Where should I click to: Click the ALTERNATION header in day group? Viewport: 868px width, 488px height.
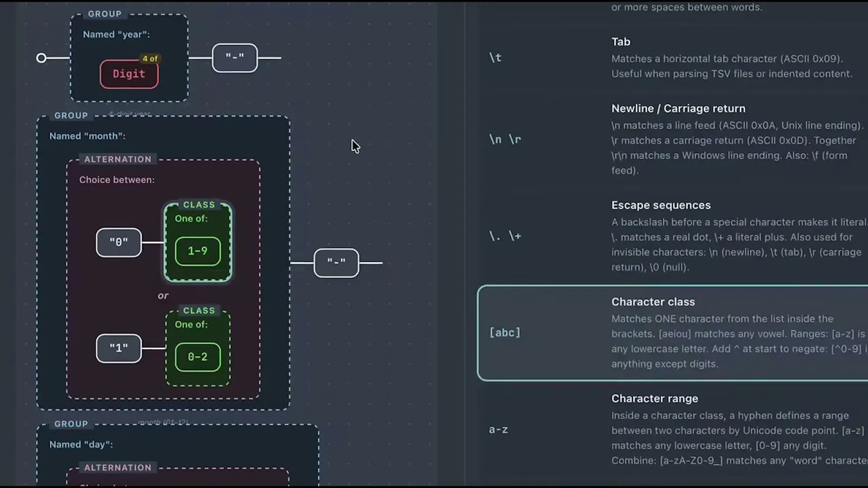tap(118, 468)
